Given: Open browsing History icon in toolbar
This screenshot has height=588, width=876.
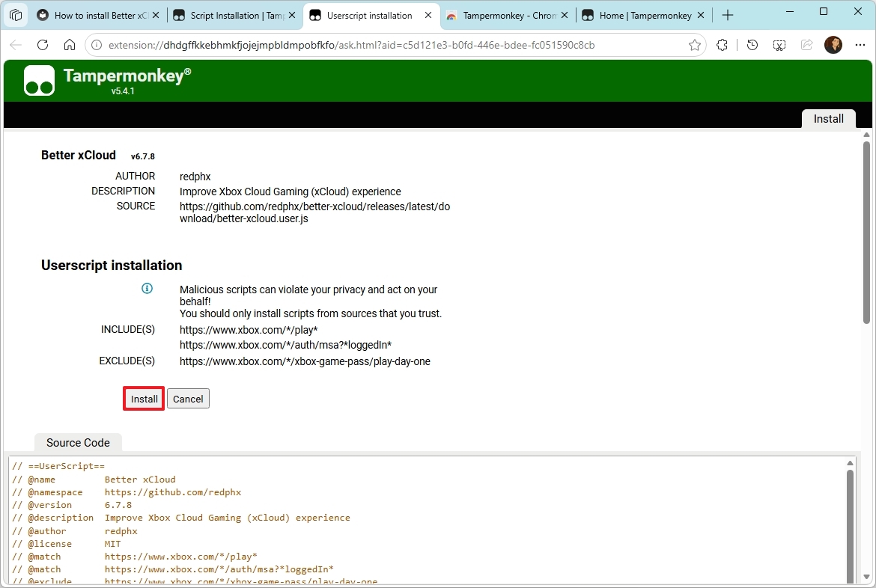Looking at the screenshot, I should click(x=752, y=45).
